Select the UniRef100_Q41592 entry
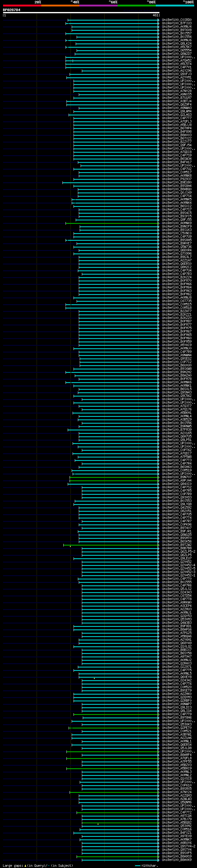 click(x=177, y=507)
